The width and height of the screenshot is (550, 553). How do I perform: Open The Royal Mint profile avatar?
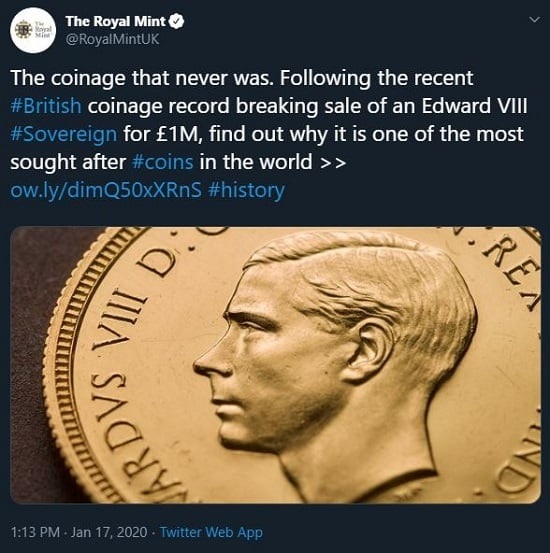tap(33, 30)
